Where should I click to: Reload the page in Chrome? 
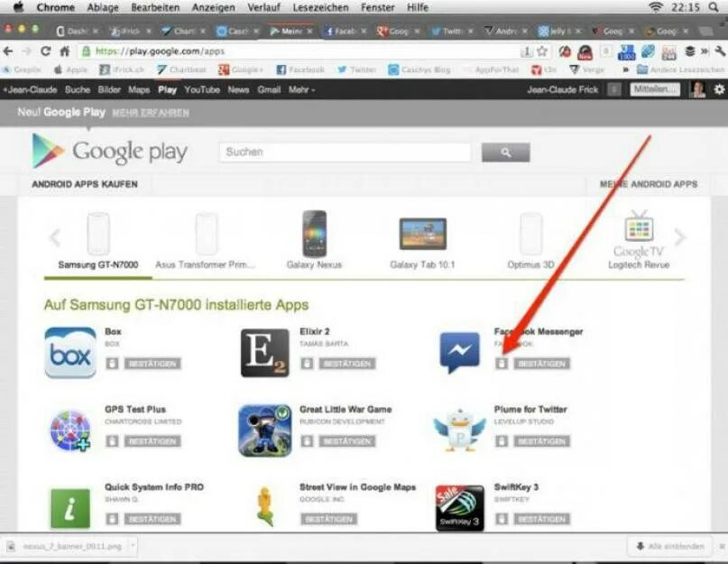pyautogui.click(x=45, y=51)
